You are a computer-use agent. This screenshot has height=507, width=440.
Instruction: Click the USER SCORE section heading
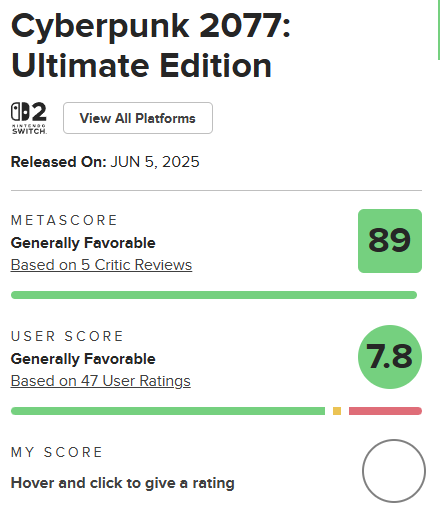click(x=67, y=336)
